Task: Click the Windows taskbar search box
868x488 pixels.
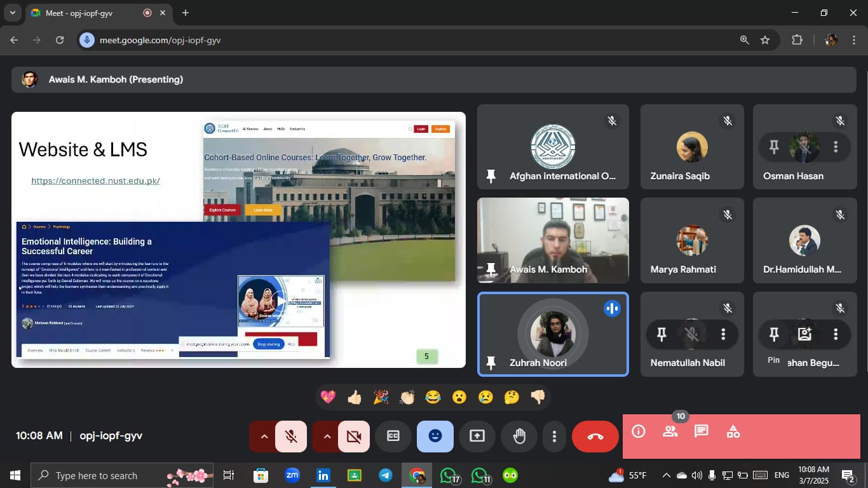Action: (122, 475)
